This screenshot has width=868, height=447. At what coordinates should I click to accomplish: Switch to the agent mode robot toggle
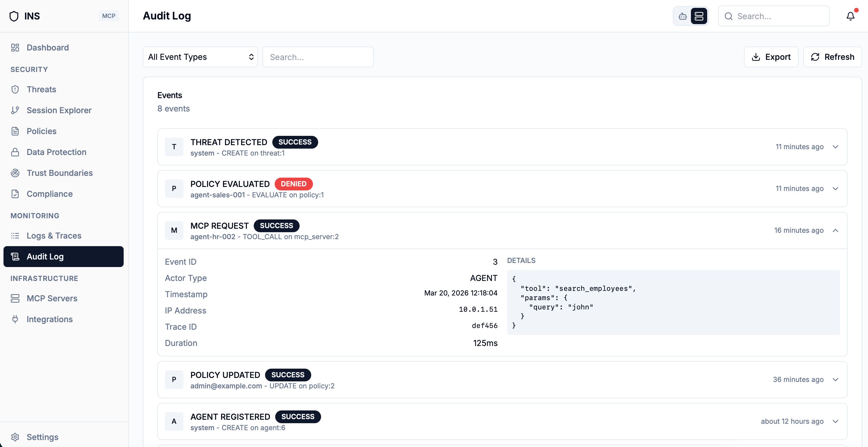[683, 16]
